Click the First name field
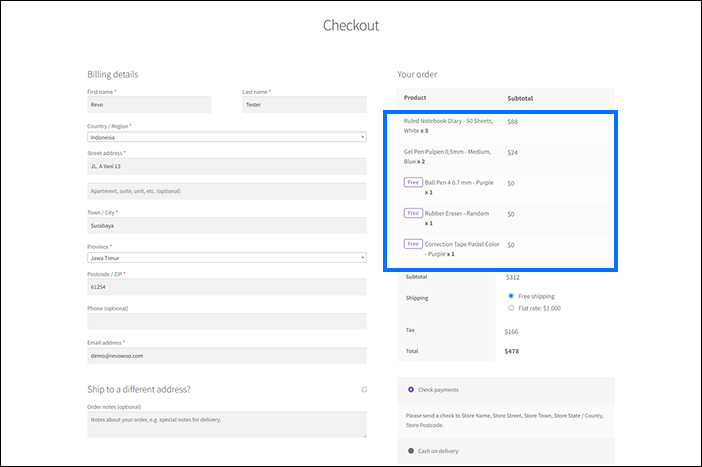This screenshot has width=702, height=467. tap(149, 104)
